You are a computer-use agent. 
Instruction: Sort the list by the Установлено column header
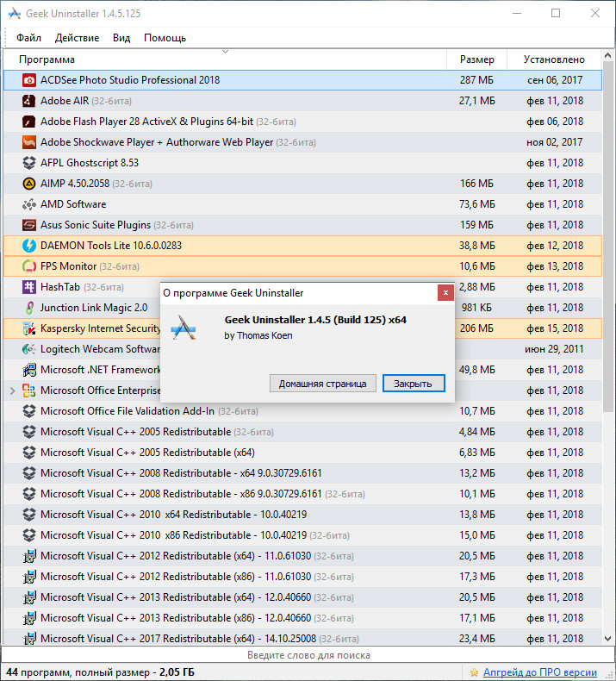pyautogui.click(x=554, y=59)
